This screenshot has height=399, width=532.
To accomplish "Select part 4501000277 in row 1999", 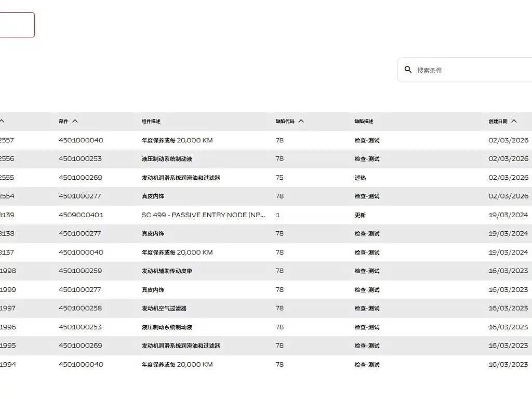I will pyautogui.click(x=79, y=290).
